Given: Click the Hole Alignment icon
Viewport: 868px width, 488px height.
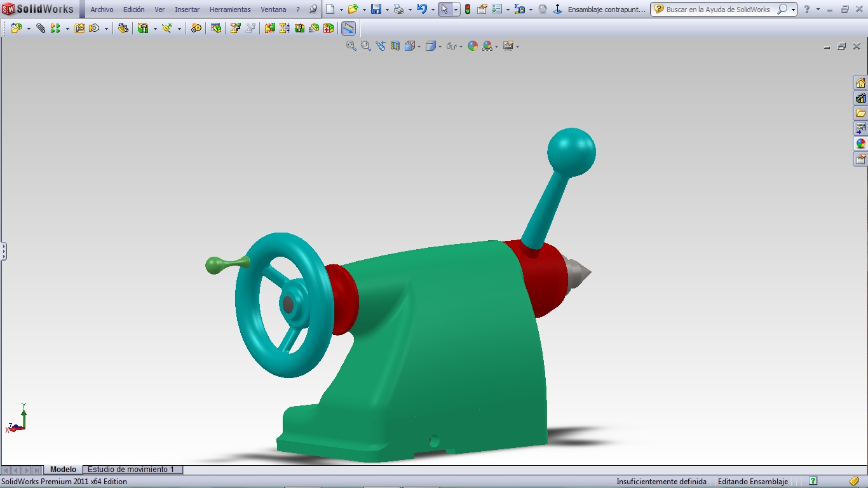Looking at the screenshot, I should [x=299, y=28].
